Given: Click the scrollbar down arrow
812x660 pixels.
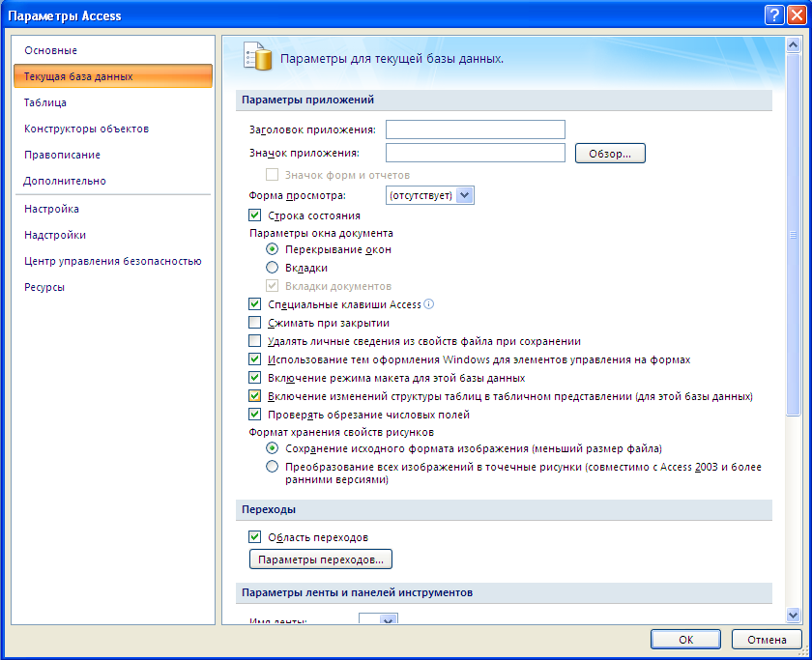Looking at the screenshot, I should point(793,615).
